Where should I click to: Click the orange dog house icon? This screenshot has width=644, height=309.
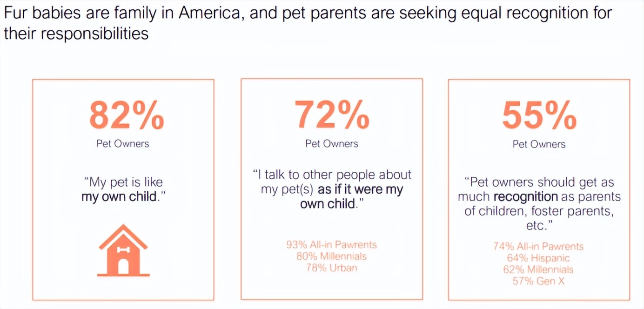(x=123, y=250)
